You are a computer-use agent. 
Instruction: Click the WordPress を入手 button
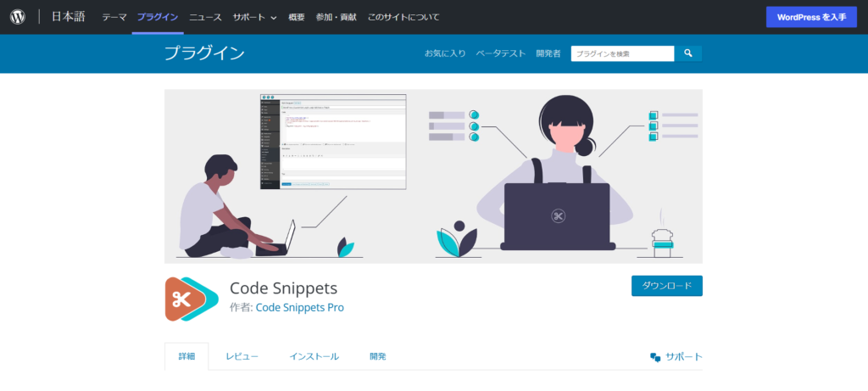[811, 17]
